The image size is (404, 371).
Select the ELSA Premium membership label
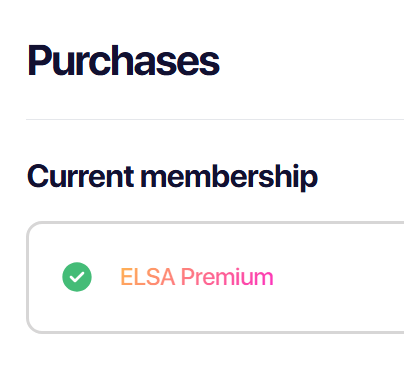coord(197,277)
